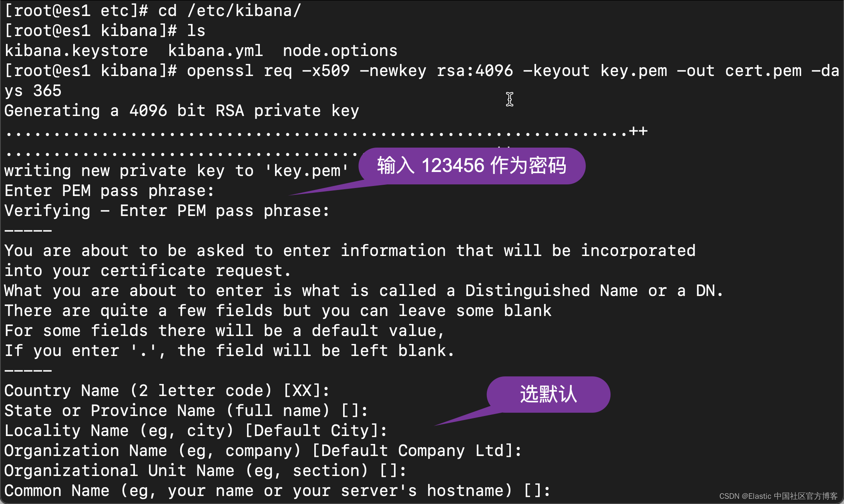Click the Country Name [XX] prompt
844x504 pixels.
pyautogui.click(x=167, y=391)
